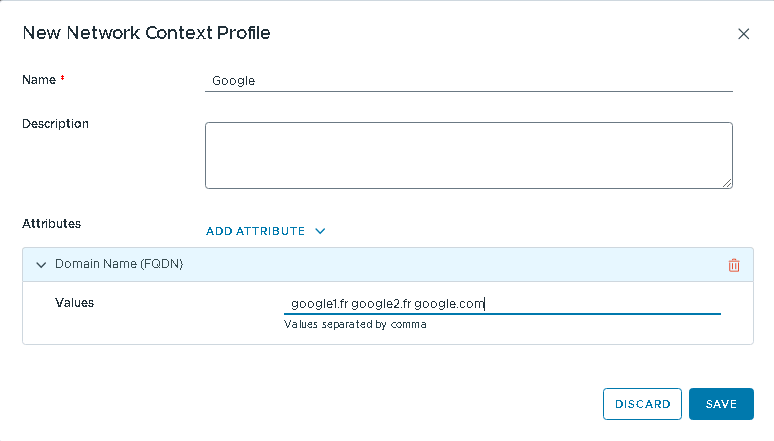Save the network context profile
Screen dimensions: 774x441
pyautogui.click(x=720, y=404)
